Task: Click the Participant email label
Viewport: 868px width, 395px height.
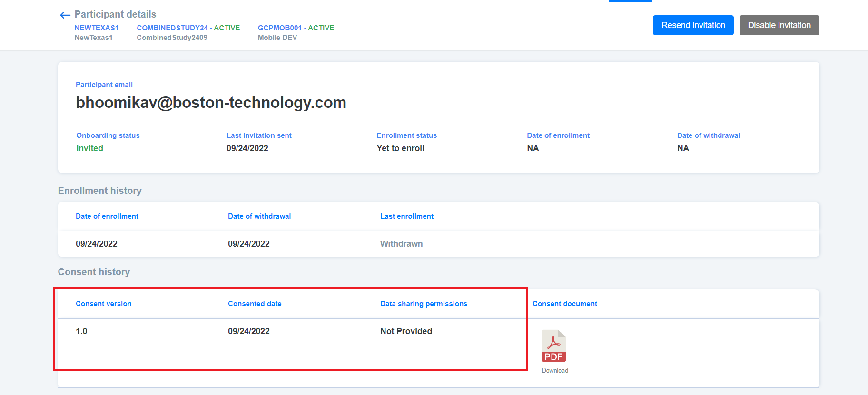Action: tap(104, 85)
